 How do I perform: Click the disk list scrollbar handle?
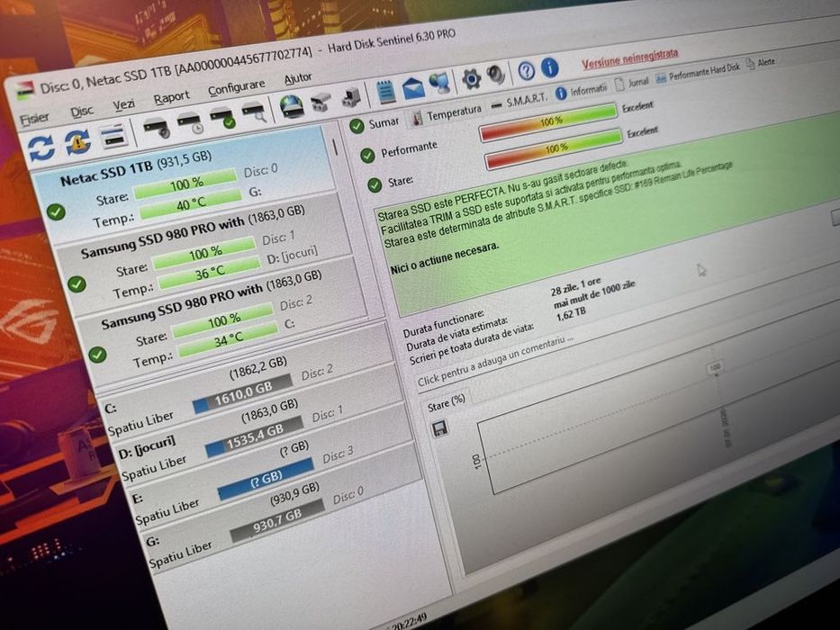335,147
